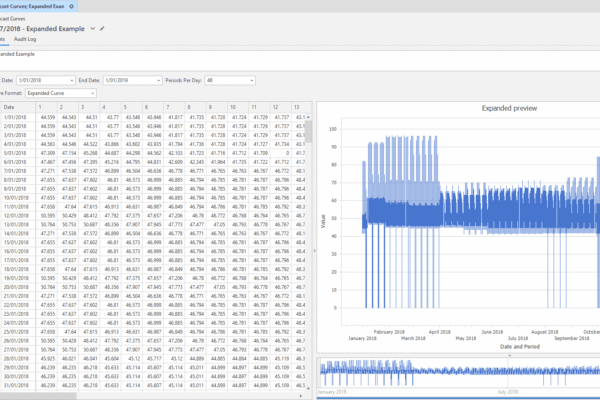
Task: Collapse the grid using the splitter arrow
Action: tap(315, 251)
